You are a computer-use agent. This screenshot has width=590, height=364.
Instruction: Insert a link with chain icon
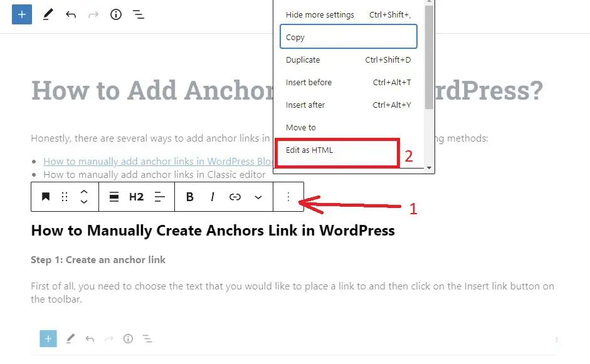(x=235, y=197)
